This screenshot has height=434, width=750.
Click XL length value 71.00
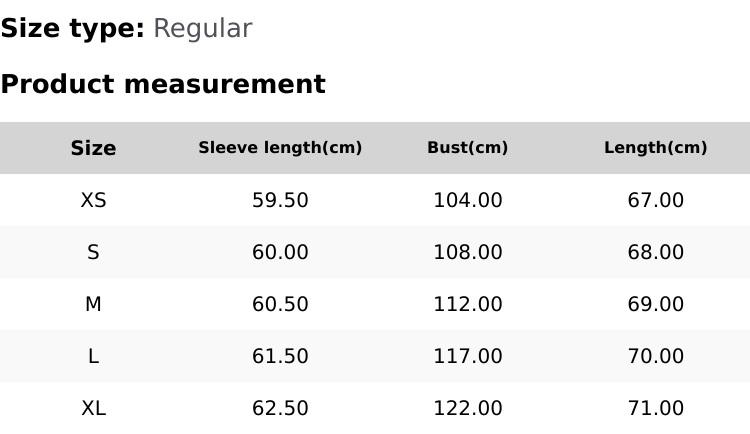click(655, 408)
